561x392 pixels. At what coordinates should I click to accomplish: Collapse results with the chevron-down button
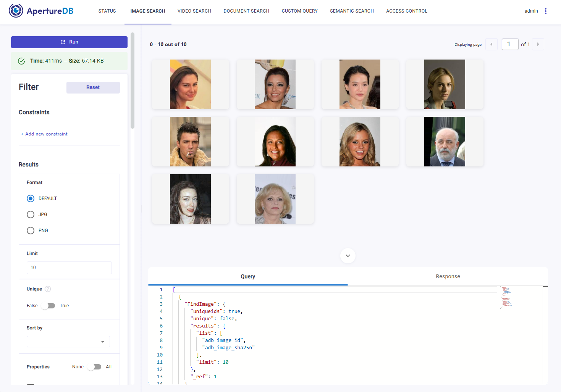coord(348,256)
